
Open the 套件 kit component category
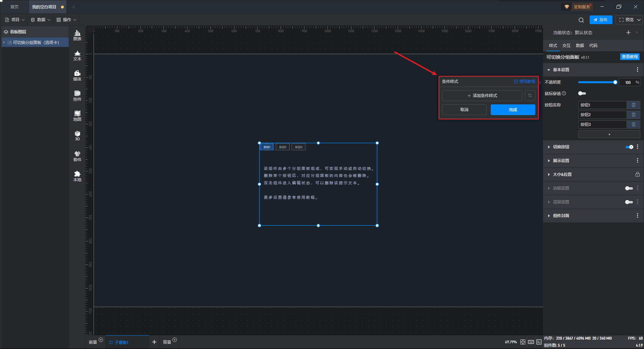pyautogui.click(x=77, y=156)
